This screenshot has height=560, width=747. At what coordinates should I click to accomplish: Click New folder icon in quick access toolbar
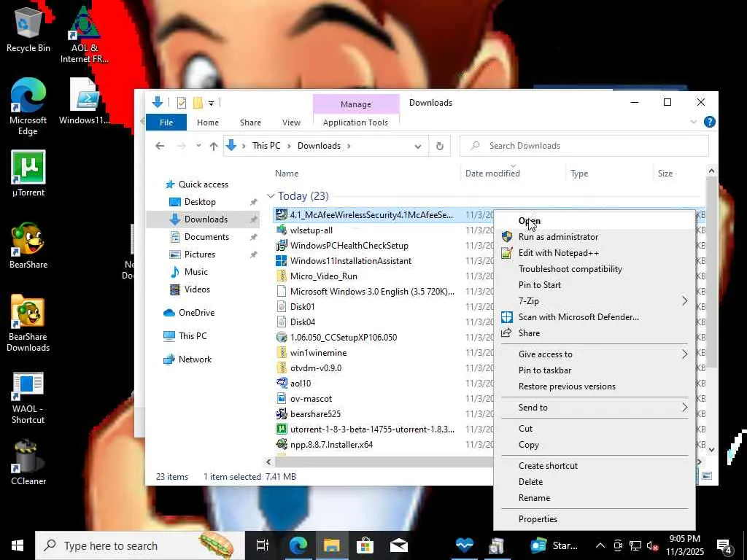point(198,102)
